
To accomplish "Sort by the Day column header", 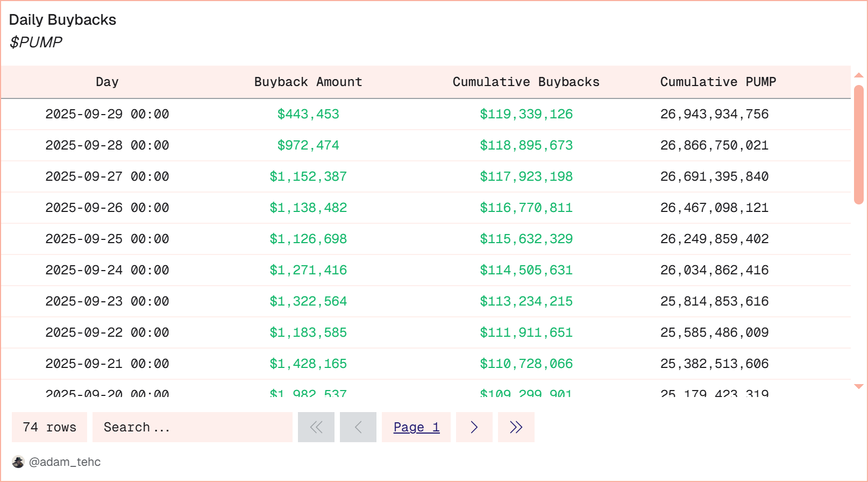I will click(x=107, y=82).
